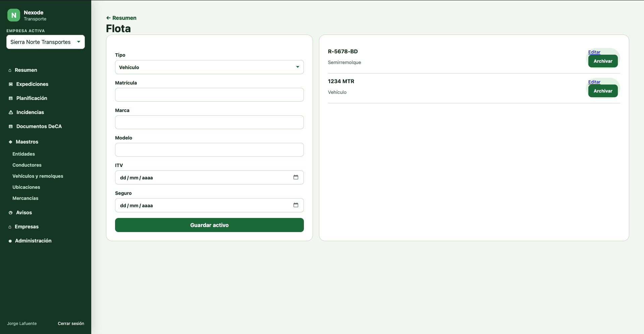Click the back link to Resumen
This screenshot has width=644, height=334.
[x=121, y=18]
